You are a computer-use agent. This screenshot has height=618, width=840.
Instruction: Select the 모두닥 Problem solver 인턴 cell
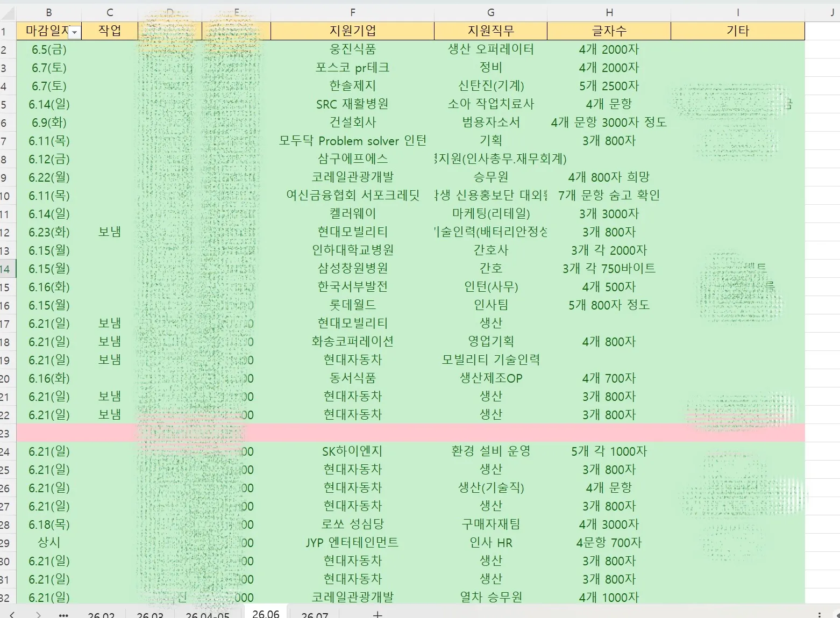pyautogui.click(x=352, y=141)
